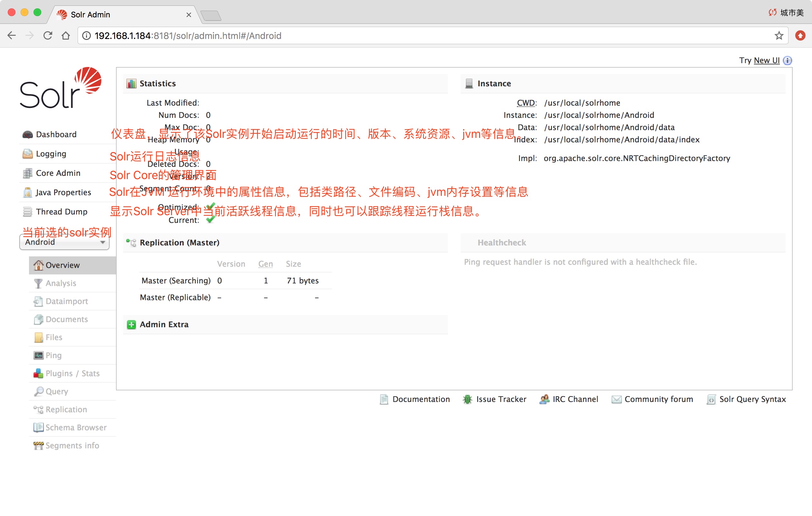Viewport: 812px width, 516px height.
Task: Click the Thread Dump stack icon
Action: click(28, 212)
